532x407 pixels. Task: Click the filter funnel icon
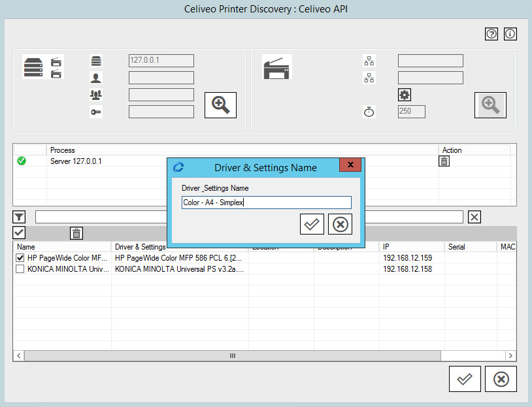pyautogui.click(x=20, y=218)
